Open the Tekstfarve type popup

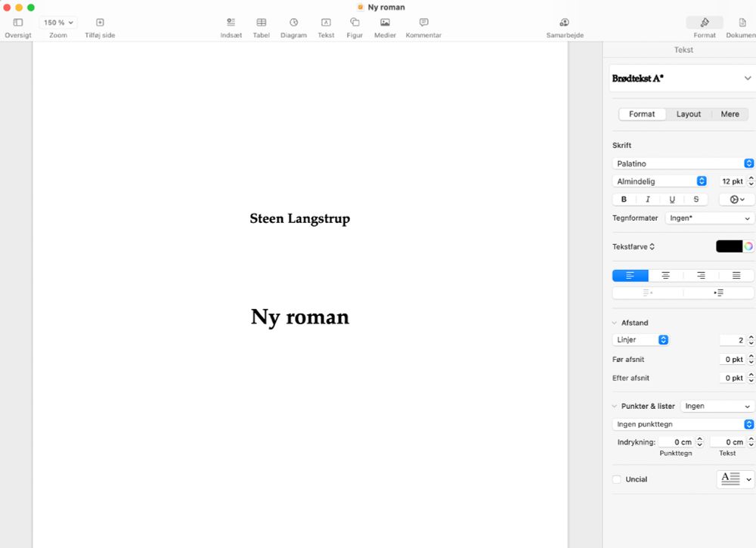click(x=633, y=246)
